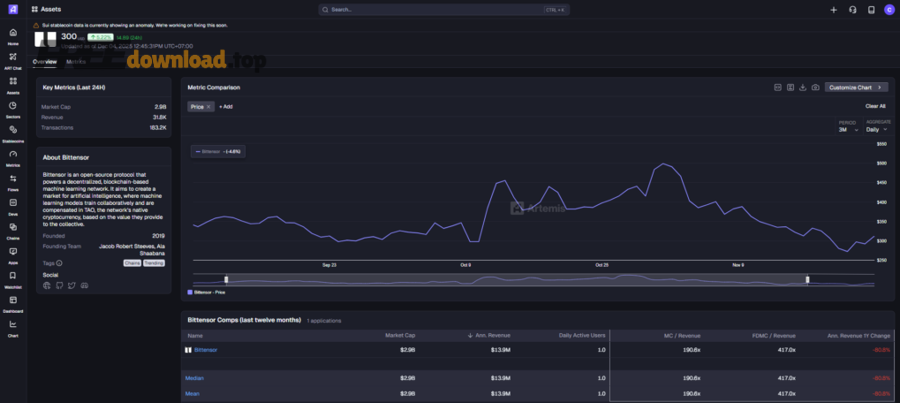Viewport: 900px width, 403px height.
Task: Open Metrics in the sidebar
Action: [13, 158]
